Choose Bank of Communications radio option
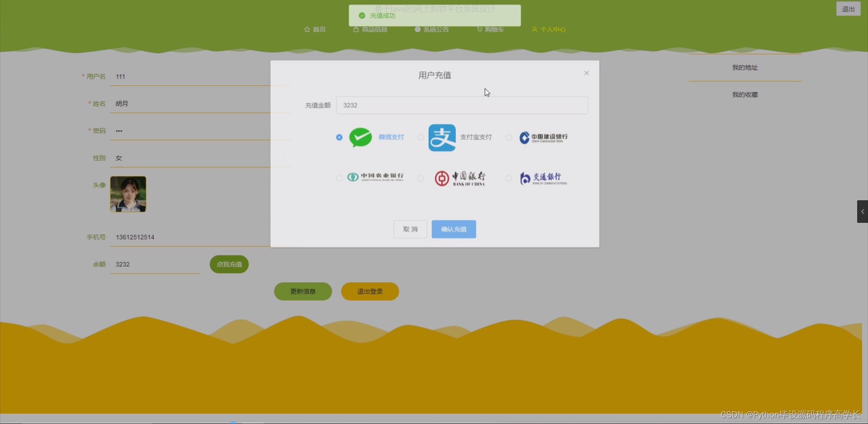Image resolution: width=868 pixels, height=424 pixels. 509,178
